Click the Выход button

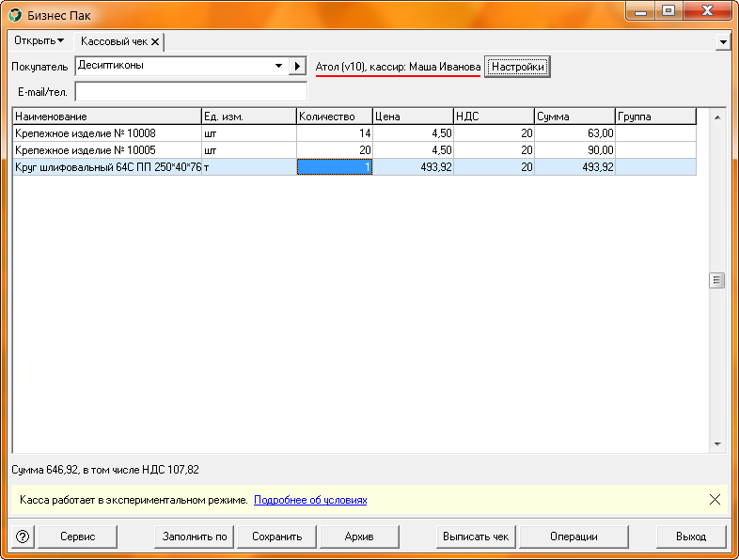pos(691,537)
